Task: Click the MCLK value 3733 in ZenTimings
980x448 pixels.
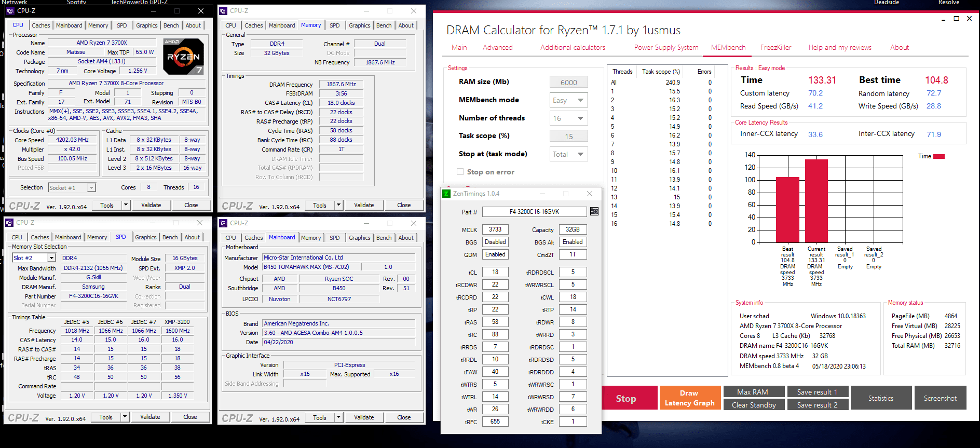Action: tap(495, 229)
